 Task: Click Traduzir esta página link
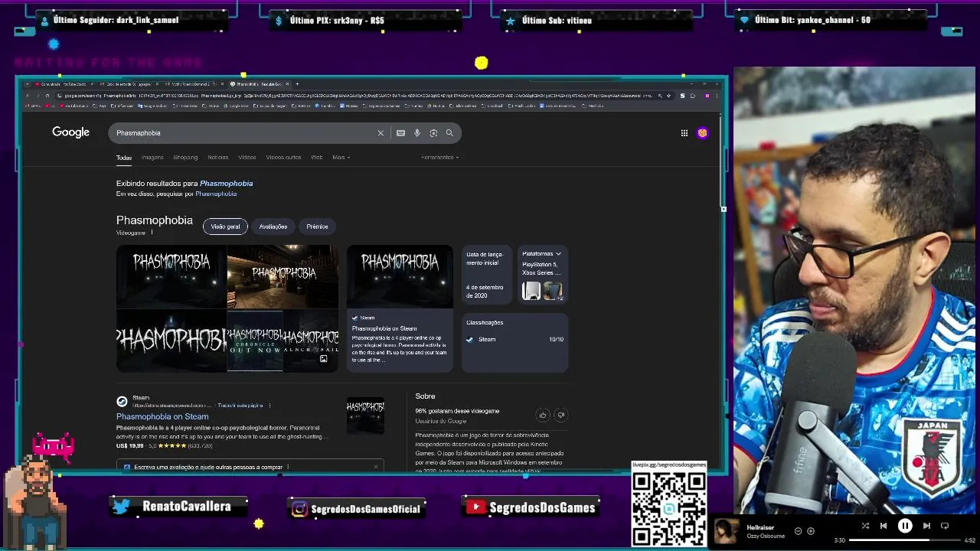click(240, 406)
